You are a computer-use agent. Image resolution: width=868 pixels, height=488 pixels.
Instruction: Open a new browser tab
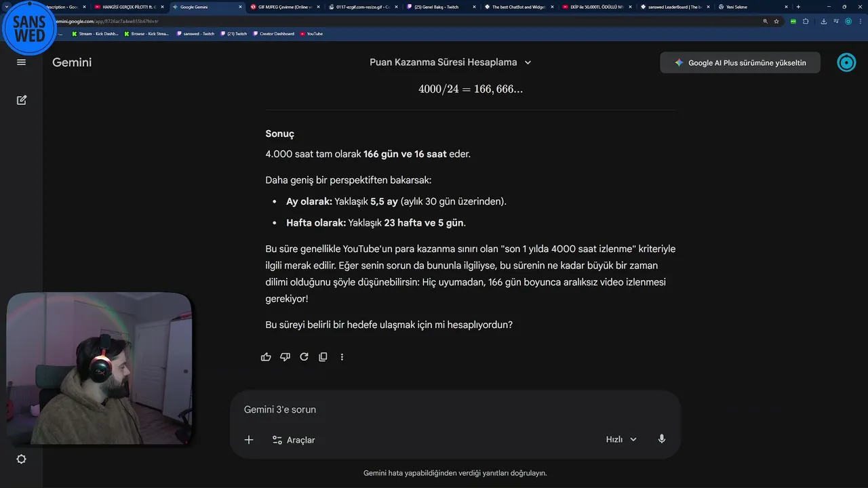(798, 7)
